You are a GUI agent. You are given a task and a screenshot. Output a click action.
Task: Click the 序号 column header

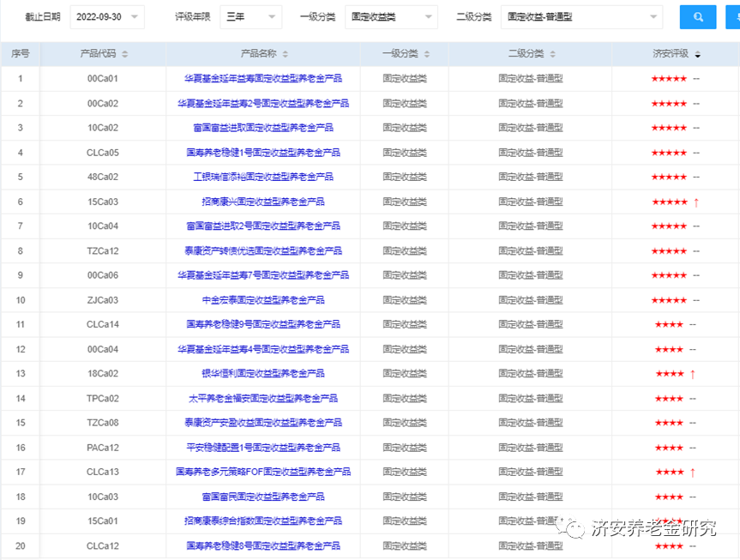coord(21,53)
